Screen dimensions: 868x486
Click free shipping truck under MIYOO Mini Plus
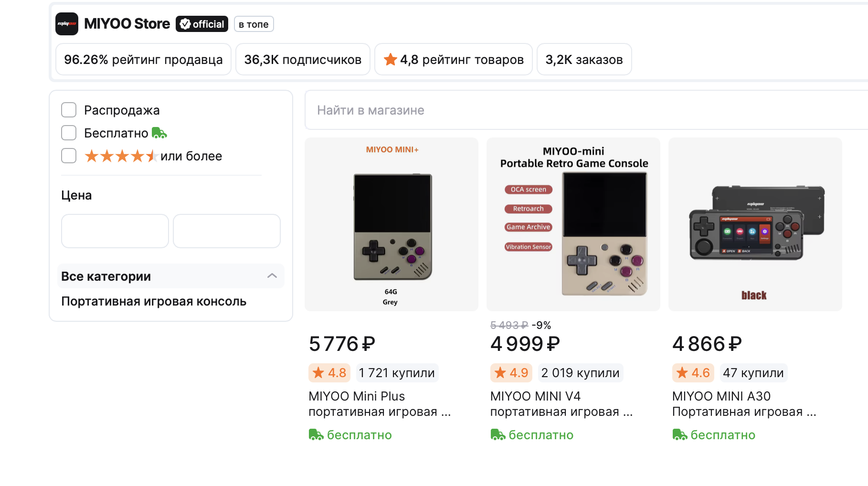coord(316,435)
